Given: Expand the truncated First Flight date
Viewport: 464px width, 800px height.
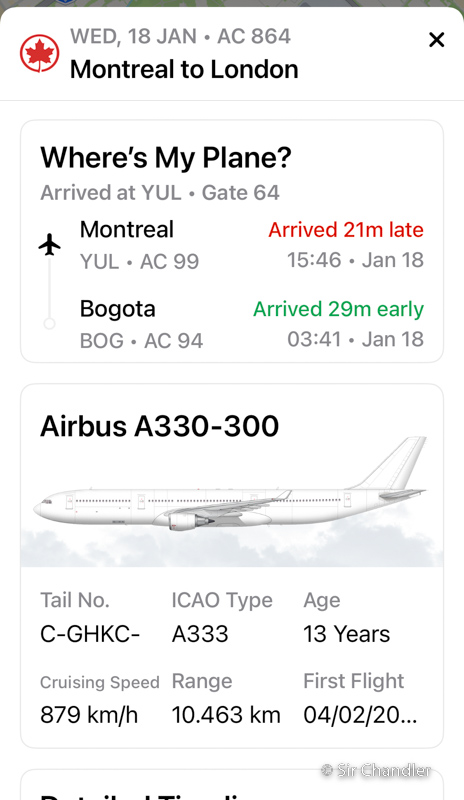Looking at the screenshot, I should [x=360, y=715].
